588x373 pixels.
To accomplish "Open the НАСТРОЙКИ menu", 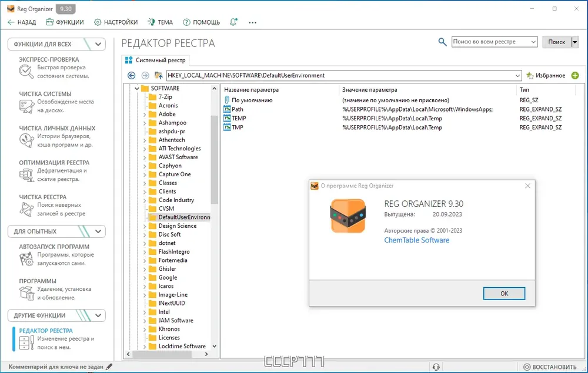I will point(116,22).
